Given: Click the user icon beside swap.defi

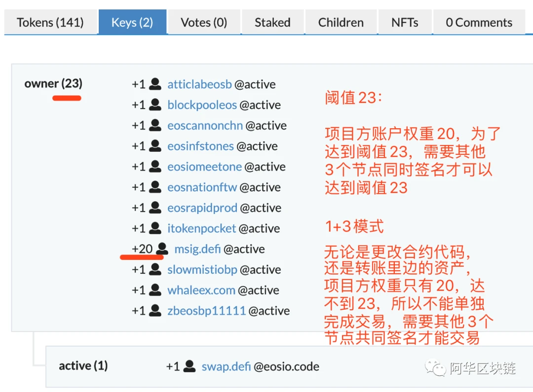Looking at the screenshot, I should 190,366.
